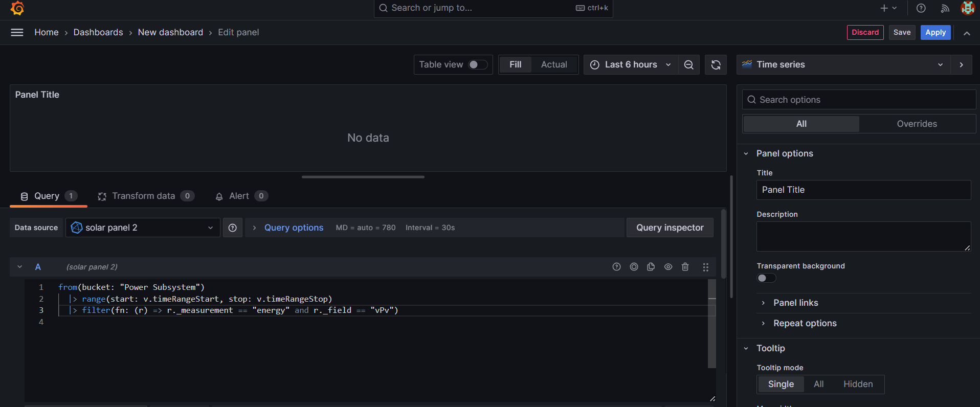Collapse the Panel options section
This screenshot has width=980, height=407.
tap(785, 153)
